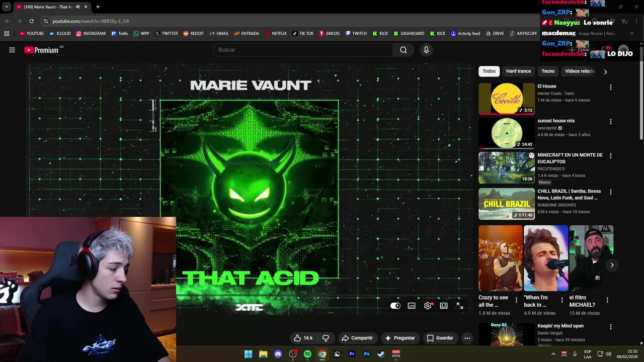Open options for Crazy to see short
The image size is (644, 362).
[x=516, y=300]
